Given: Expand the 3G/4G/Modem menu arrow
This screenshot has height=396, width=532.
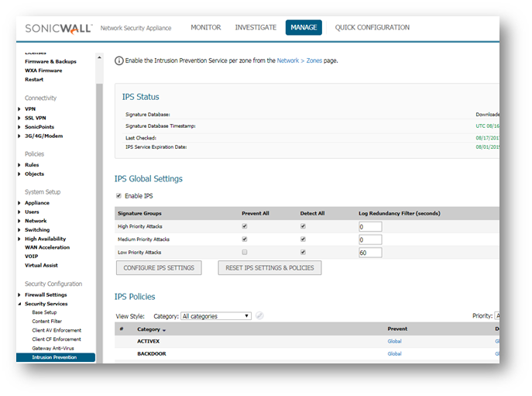Looking at the screenshot, I should [x=19, y=136].
